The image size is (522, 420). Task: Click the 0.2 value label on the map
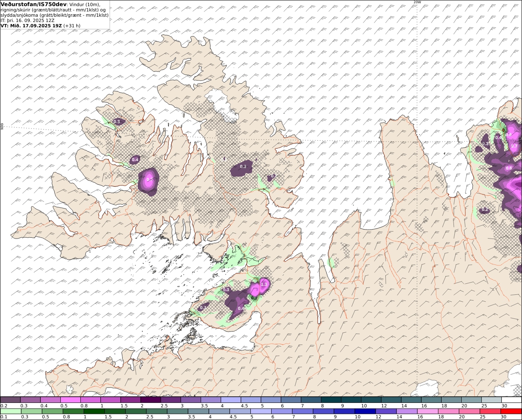pyautogui.click(x=485, y=210)
